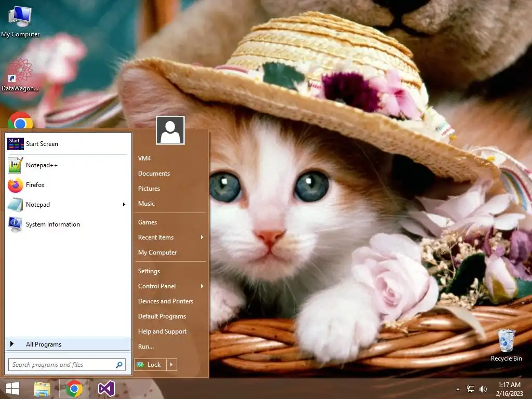This screenshot has height=399, width=532.
Task: Select the Control Panel label
Action: pos(157,286)
